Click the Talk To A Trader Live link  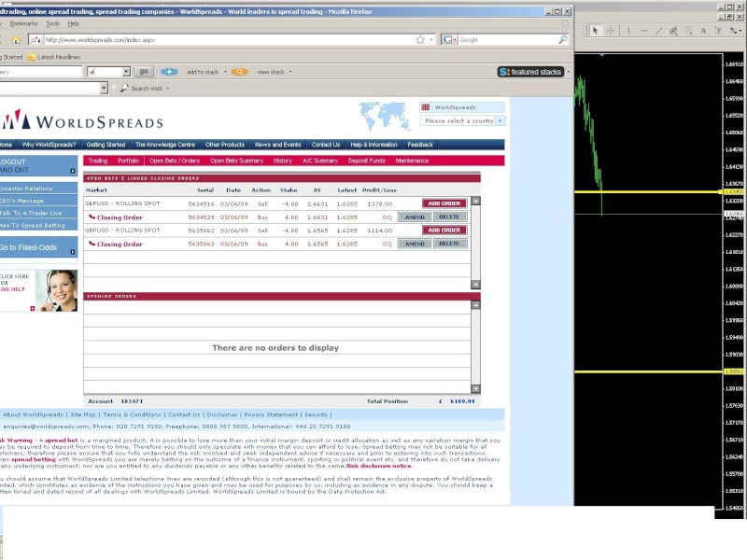tap(38, 213)
